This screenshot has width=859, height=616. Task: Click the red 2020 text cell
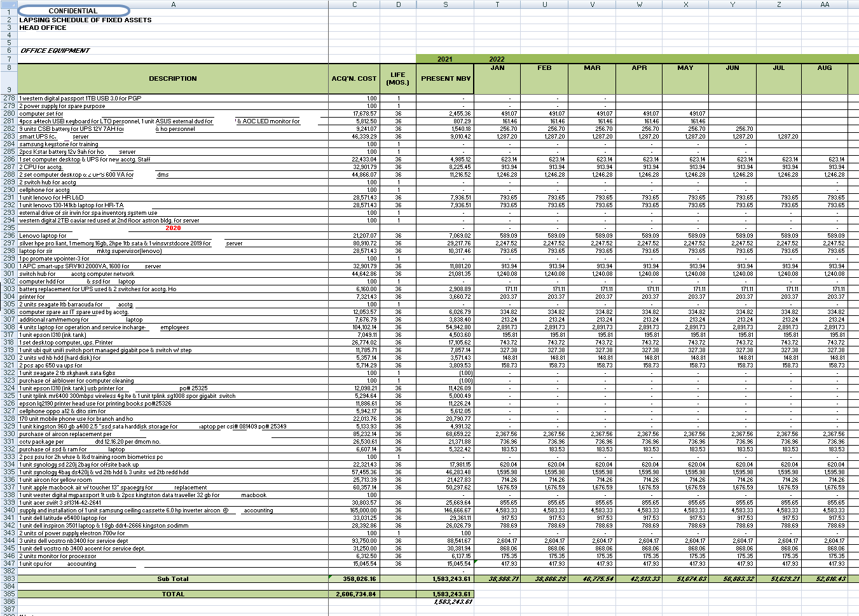click(173, 228)
